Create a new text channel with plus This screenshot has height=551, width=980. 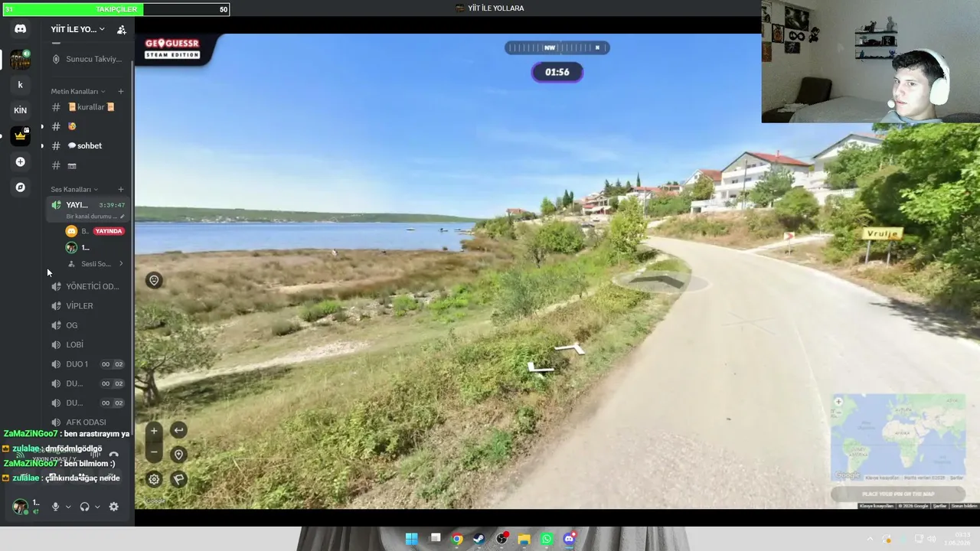click(120, 91)
